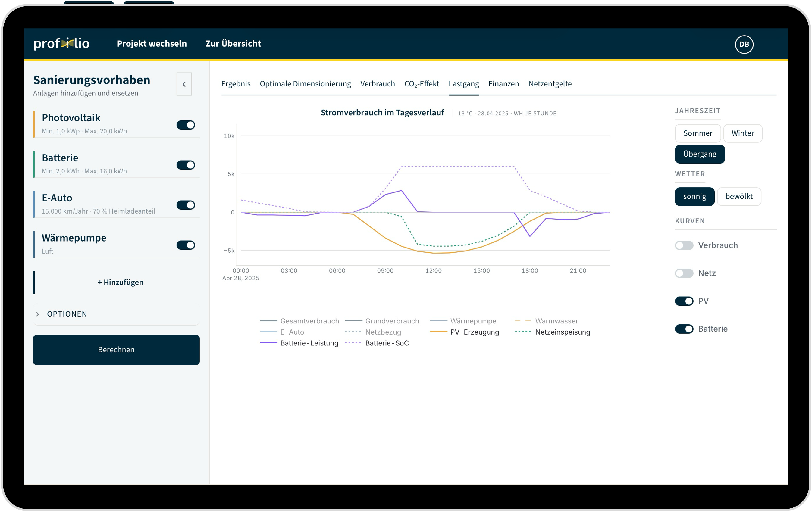Enable the Verbrauch curve toggle

pos(684,245)
